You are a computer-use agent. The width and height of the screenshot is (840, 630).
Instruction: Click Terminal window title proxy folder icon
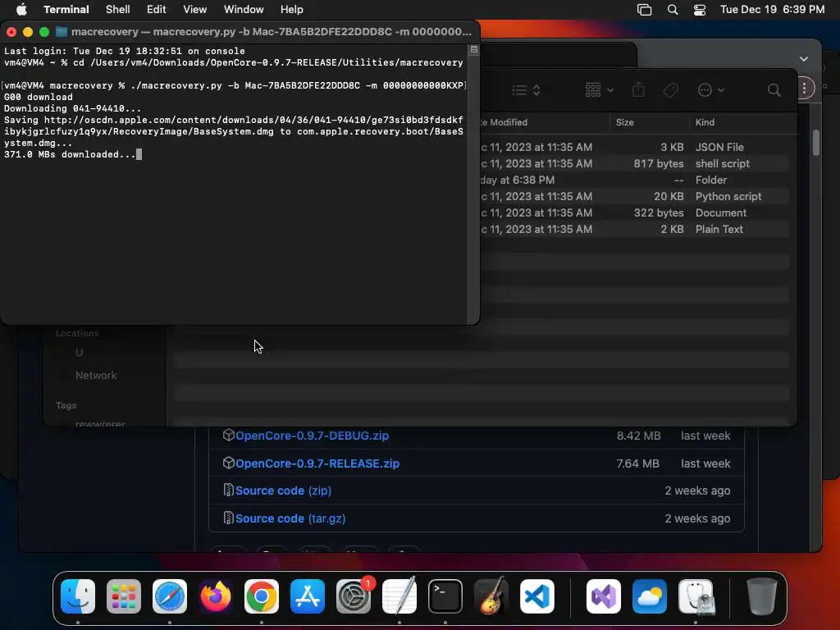tap(62, 32)
